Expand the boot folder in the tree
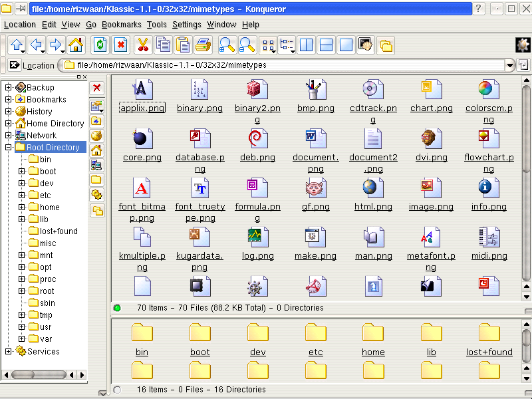Screen dimensions: 532x399 pos(21,172)
